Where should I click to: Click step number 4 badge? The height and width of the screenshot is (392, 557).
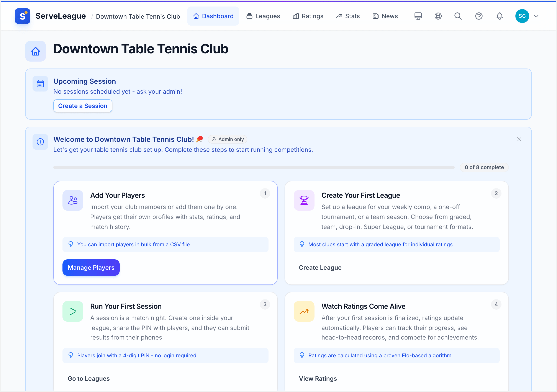coord(496,304)
